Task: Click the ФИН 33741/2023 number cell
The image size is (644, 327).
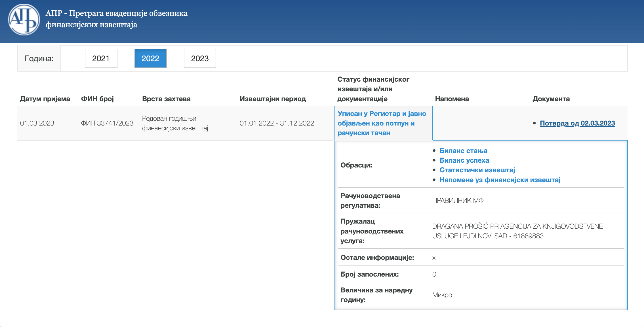Action: click(x=107, y=123)
